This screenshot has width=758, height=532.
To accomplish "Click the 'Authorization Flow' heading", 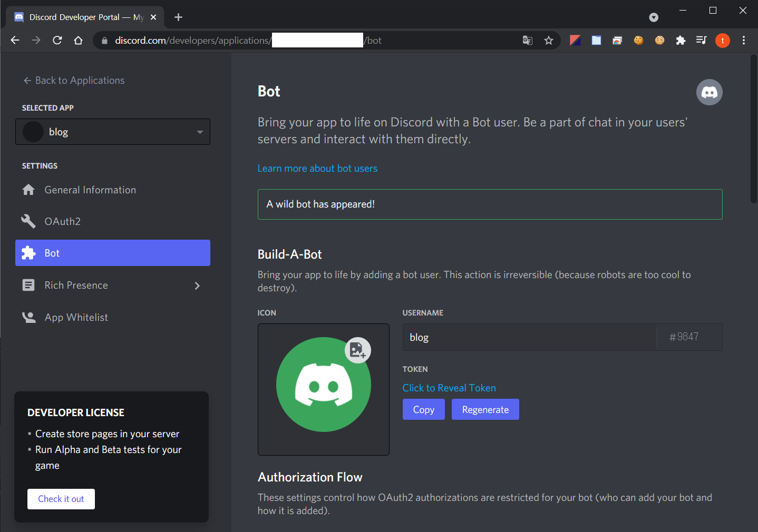I will 310,477.
